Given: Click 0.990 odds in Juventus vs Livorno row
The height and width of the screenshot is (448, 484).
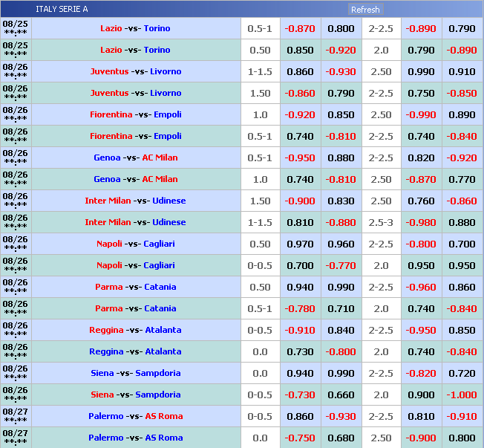Looking at the screenshot, I should click(x=422, y=71).
